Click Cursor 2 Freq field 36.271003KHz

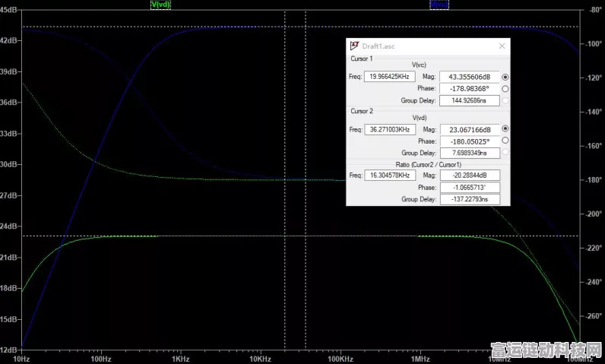tap(390, 129)
